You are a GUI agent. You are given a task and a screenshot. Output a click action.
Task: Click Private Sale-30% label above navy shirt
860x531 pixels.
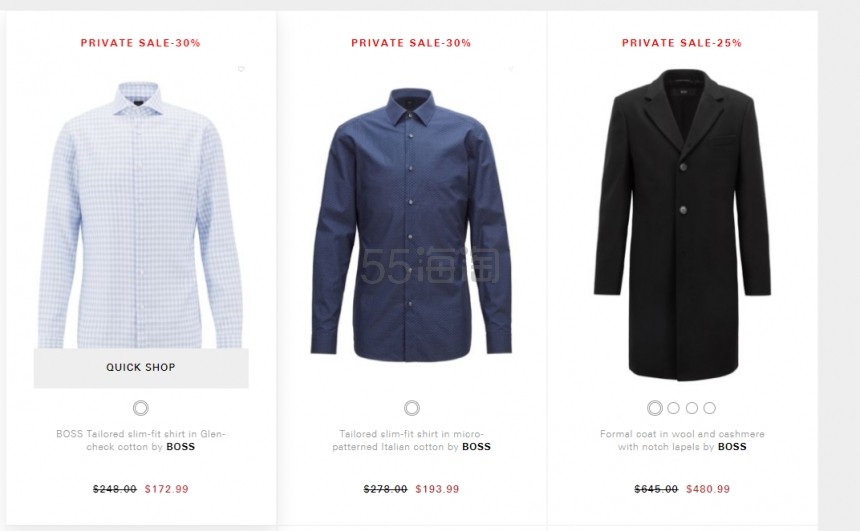(411, 43)
